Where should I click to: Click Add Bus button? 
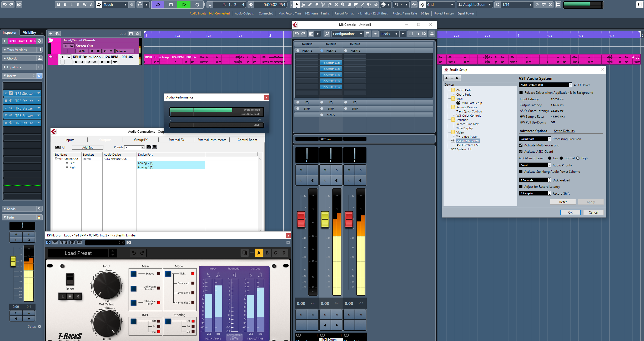88,147
